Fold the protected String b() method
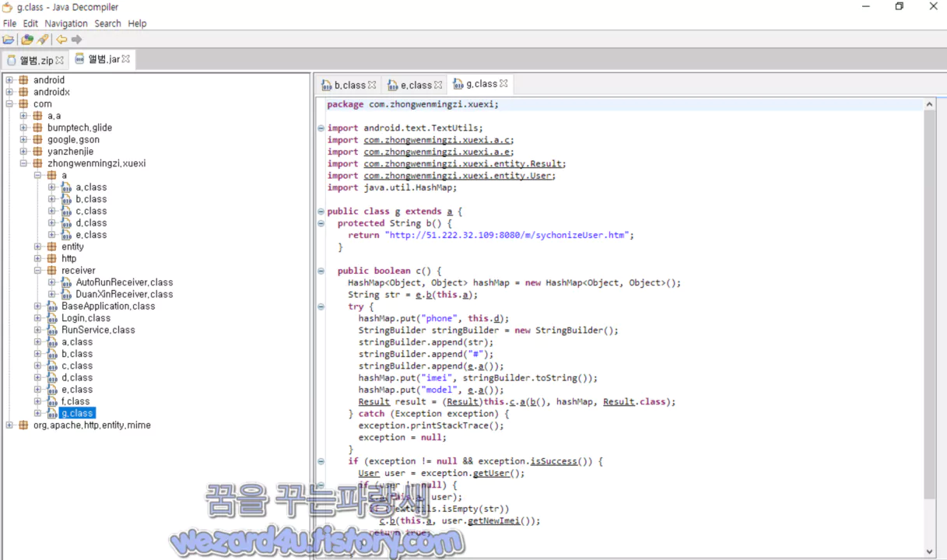 point(321,223)
